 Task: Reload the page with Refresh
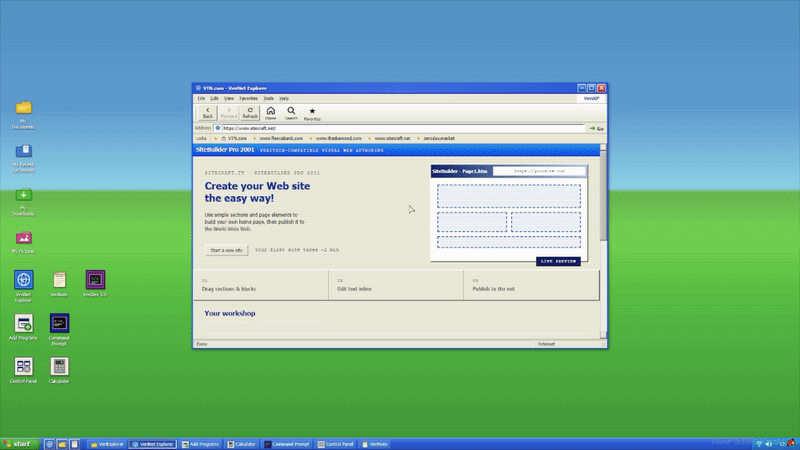(x=250, y=113)
